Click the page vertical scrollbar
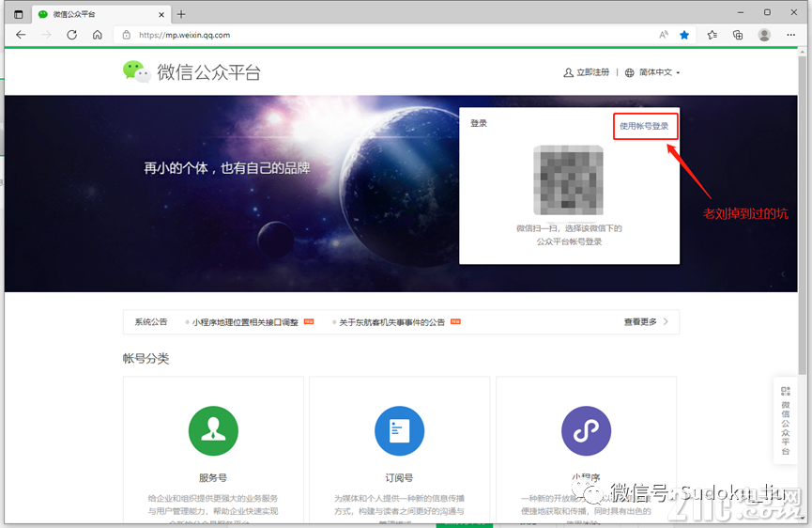 click(x=803, y=215)
